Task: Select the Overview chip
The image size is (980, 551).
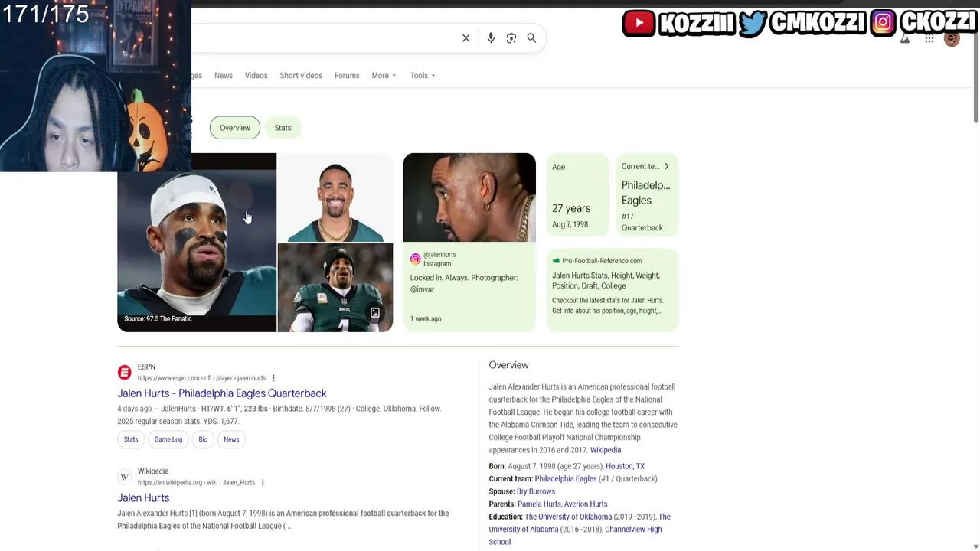Action: tap(235, 128)
